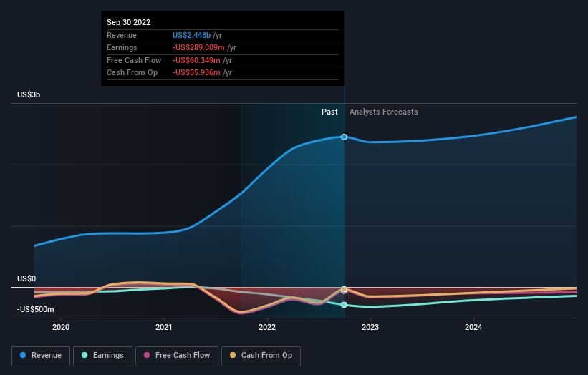The height and width of the screenshot is (375, 588).
Task: Click the Past label on chart
Action: [x=329, y=112]
